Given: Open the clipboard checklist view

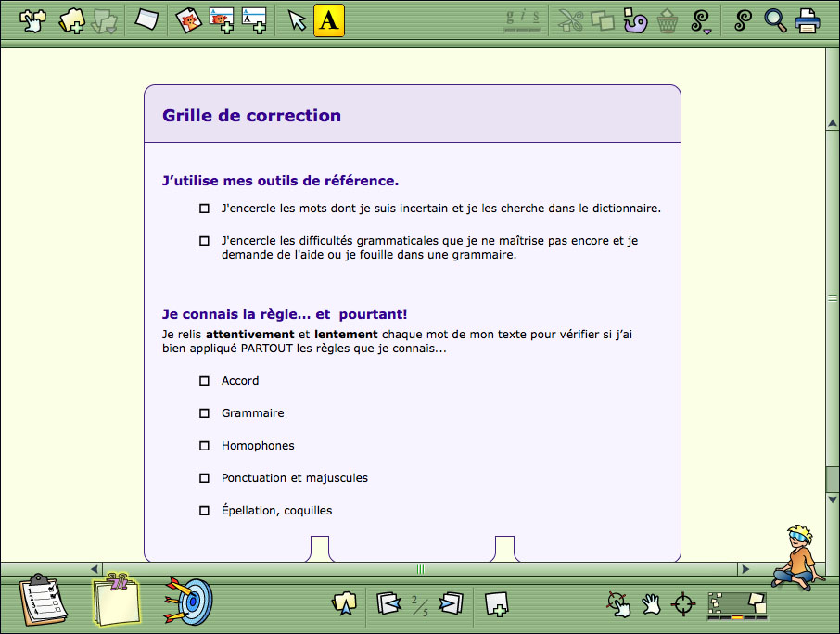Looking at the screenshot, I should point(43,600).
